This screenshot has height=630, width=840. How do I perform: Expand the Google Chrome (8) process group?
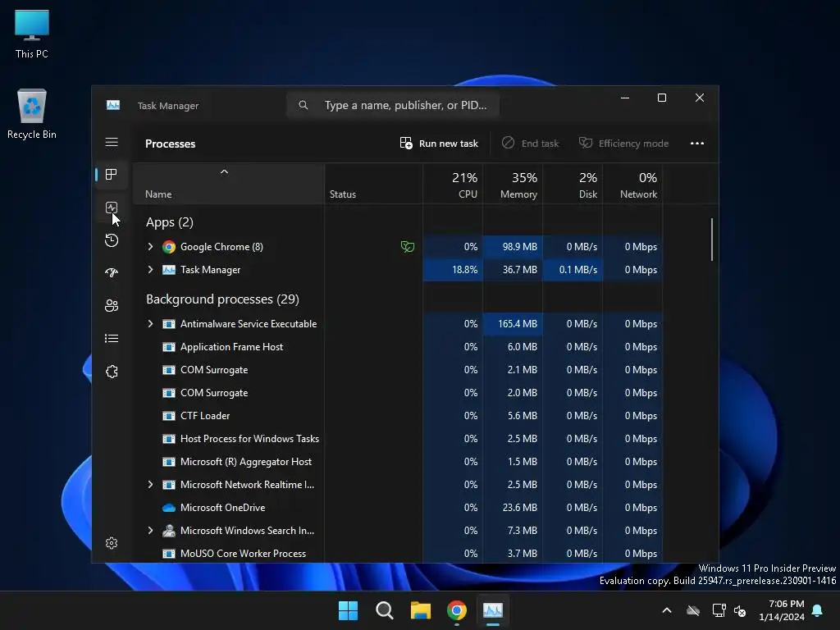pyautogui.click(x=151, y=246)
